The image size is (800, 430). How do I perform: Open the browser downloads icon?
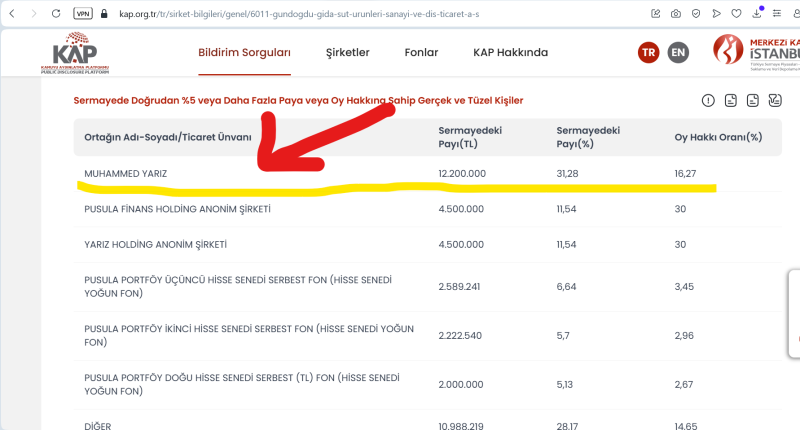(x=758, y=14)
